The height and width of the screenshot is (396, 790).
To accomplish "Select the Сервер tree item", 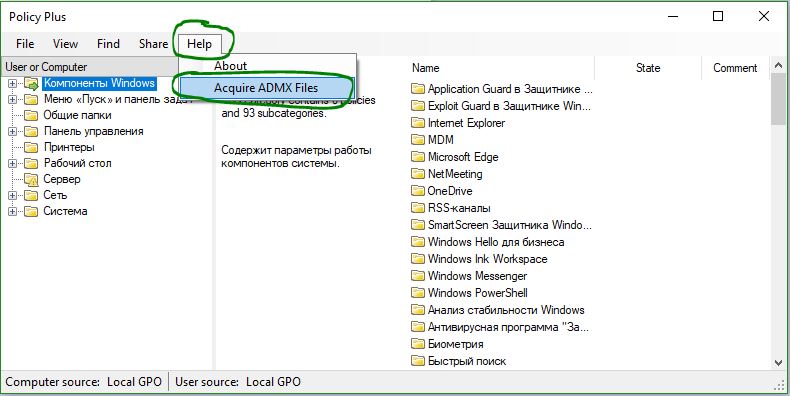I will (61, 179).
